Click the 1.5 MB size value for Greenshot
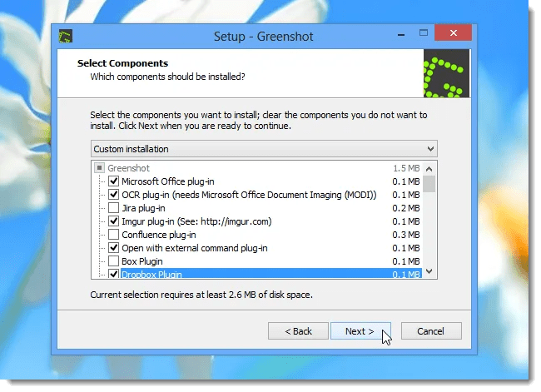 [x=406, y=168]
